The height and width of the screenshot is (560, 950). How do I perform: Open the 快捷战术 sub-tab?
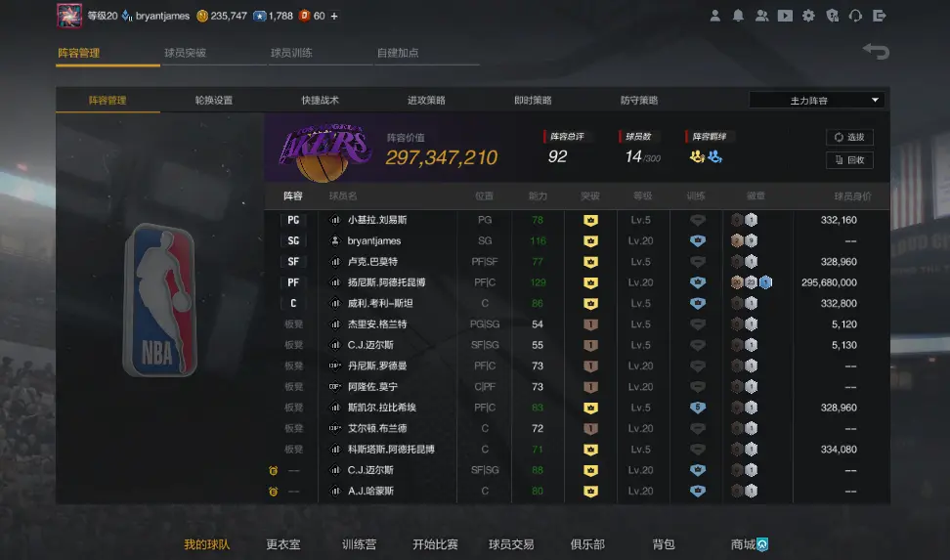(x=321, y=100)
